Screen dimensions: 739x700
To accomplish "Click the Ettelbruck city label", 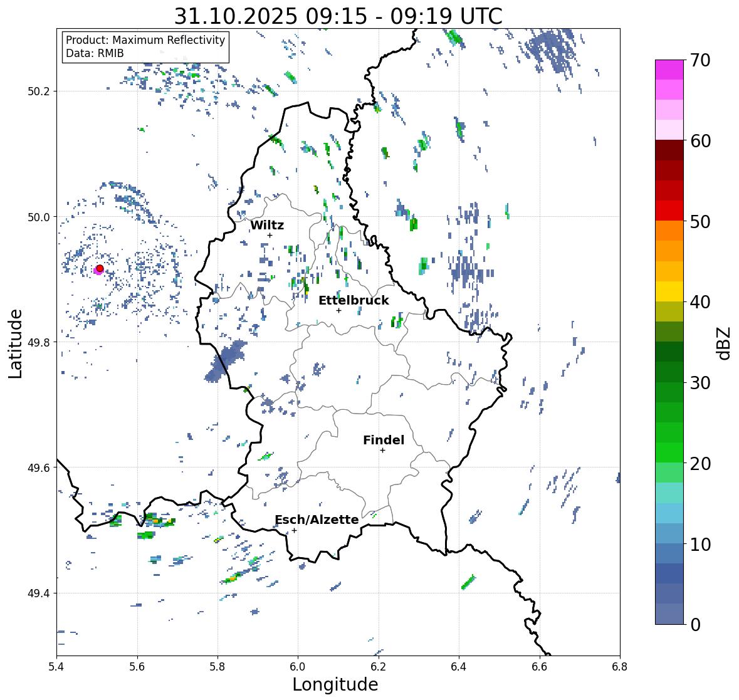I will tap(354, 301).
